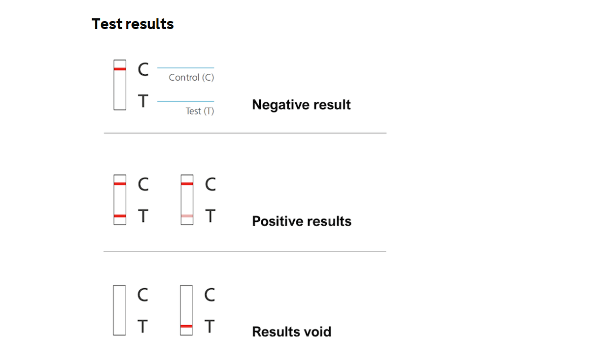Select the "Test results" heading
This screenshot has height=364, width=604.
(133, 24)
